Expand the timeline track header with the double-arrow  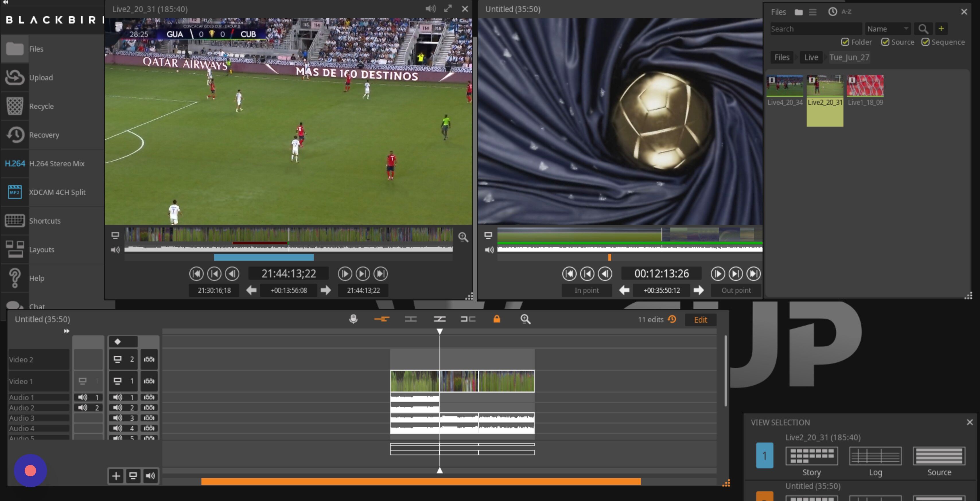click(67, 331)
